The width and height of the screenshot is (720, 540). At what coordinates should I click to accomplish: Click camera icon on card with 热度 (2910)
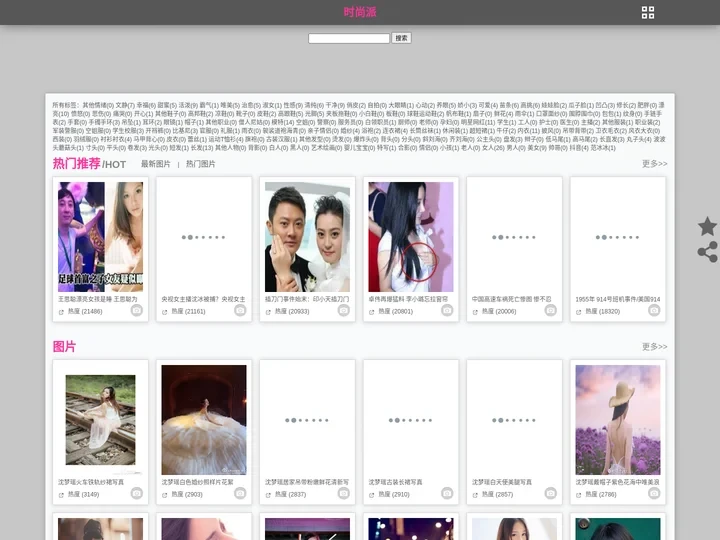(x=447, y=493)
